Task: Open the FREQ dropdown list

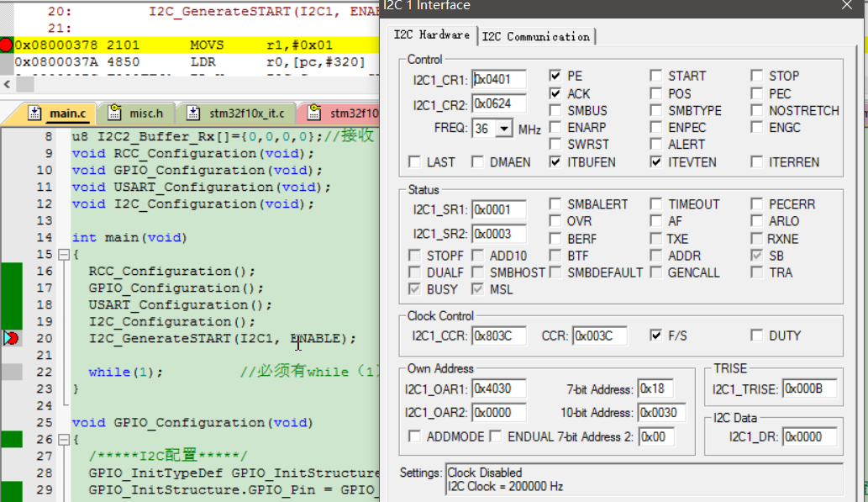Action: (x=504, y=129)
